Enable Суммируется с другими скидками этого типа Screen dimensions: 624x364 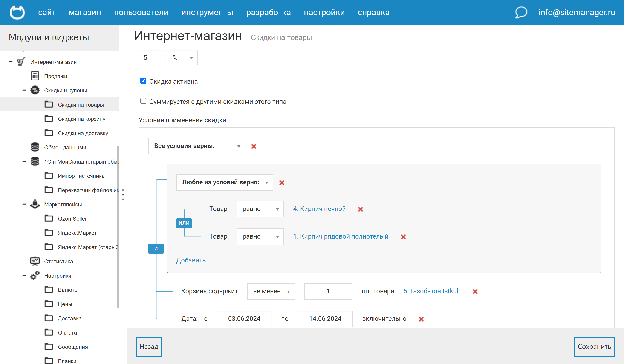[x=143, y=101]
